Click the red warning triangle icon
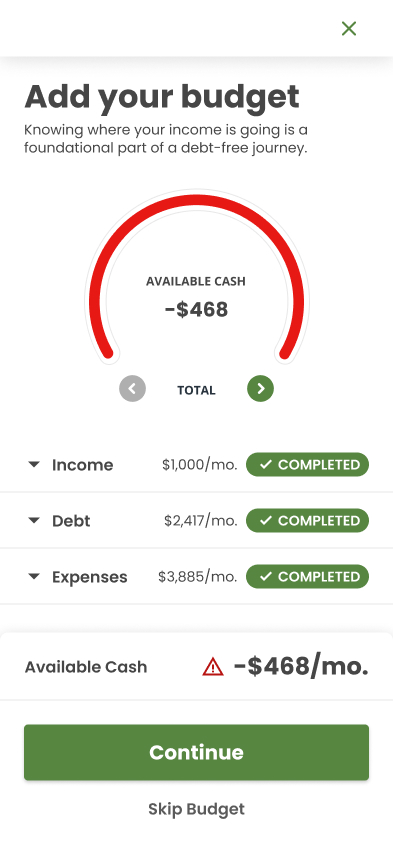This screenshot has width=393, height=853. pos(213,666)
